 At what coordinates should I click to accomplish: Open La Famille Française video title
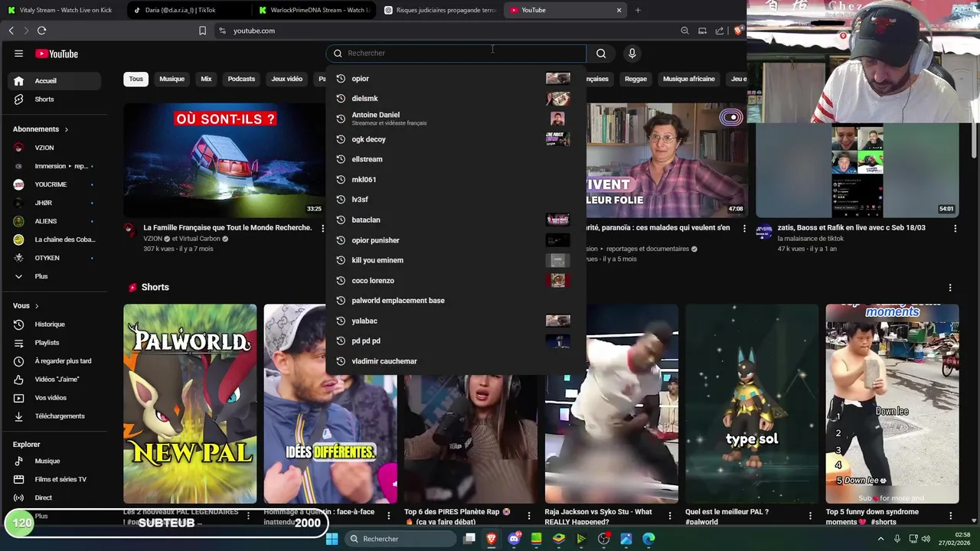pyautogui.click(x=227, y=228)
